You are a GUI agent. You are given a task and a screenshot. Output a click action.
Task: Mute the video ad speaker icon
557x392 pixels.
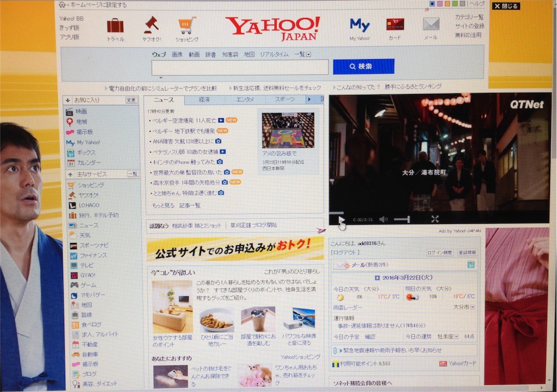[x=383, y=219]
